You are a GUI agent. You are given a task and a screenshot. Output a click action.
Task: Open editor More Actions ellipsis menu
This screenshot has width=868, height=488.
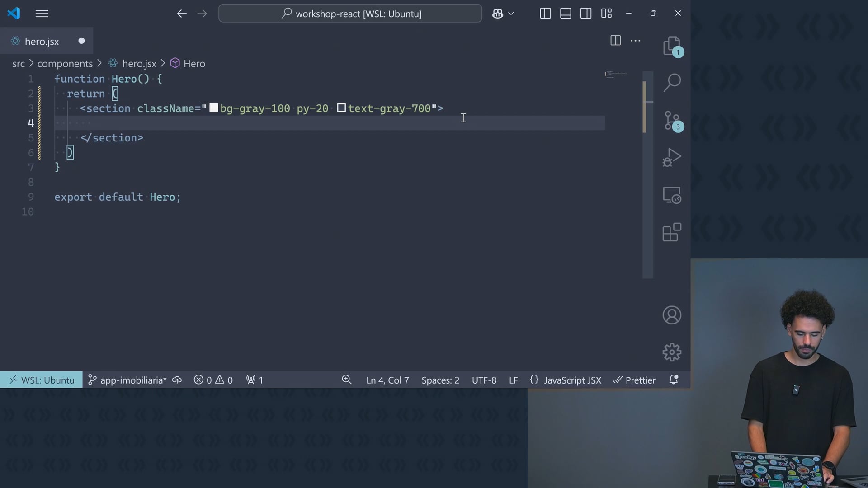click(x=636, y=41)
